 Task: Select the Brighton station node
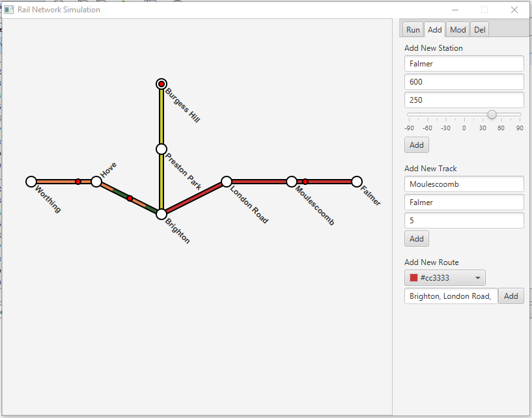161,214
